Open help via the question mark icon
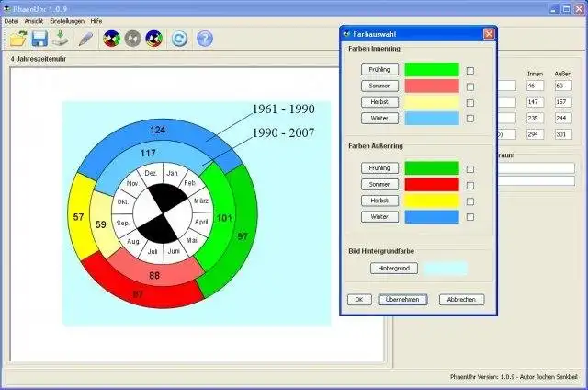The width and height of the screenshot is (588, 390). pos(205,39)
